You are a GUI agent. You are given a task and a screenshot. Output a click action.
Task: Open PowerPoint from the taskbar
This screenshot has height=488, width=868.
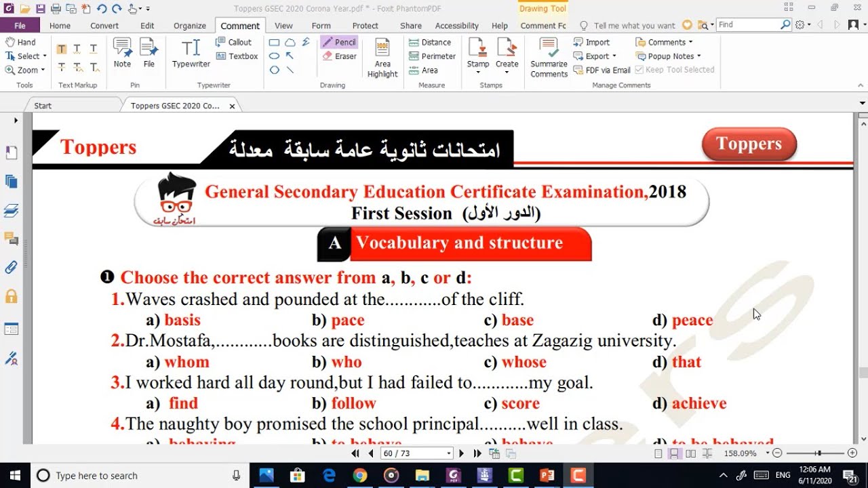point(547,475)
